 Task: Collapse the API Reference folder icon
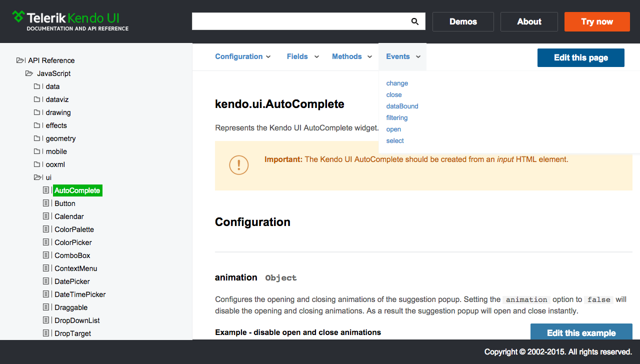[x=20, y=60]
